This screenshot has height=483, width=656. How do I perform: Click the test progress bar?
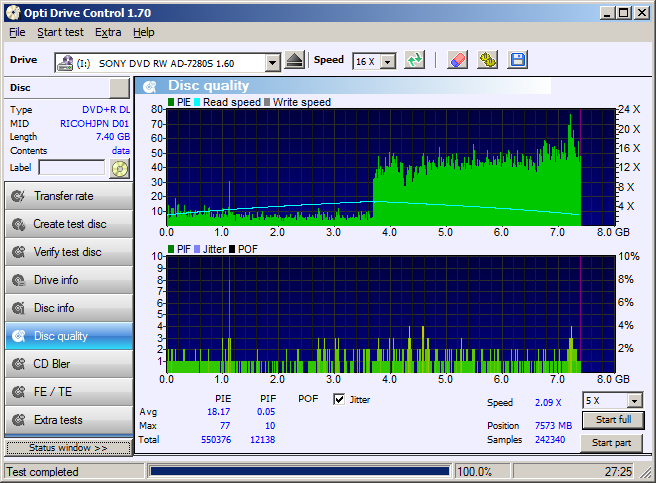coord(300,471)
